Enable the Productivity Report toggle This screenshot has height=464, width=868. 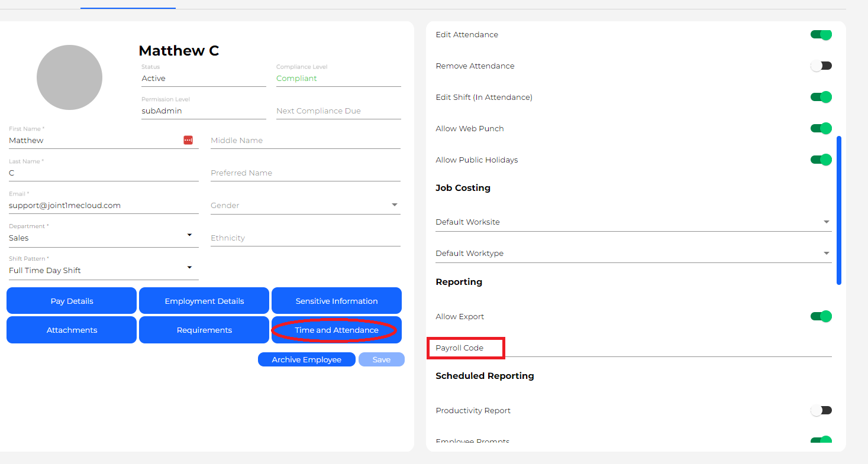[821, 411]
